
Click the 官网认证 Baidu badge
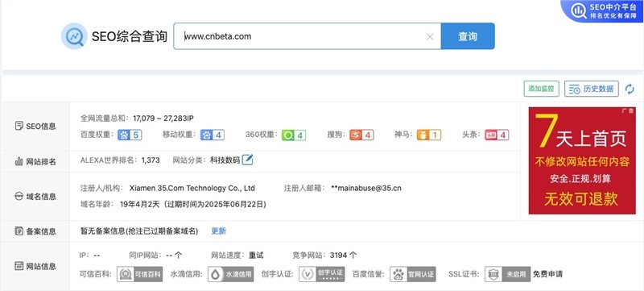coord(413,275)
